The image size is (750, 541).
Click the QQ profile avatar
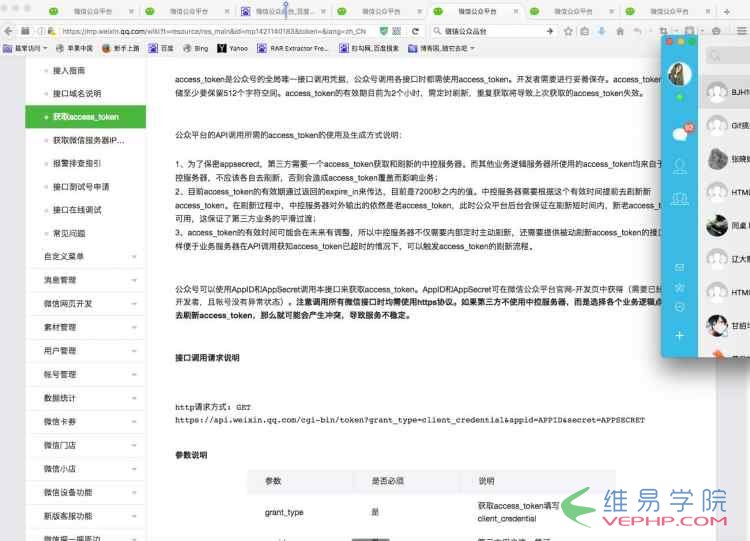pyautogui.click(x=679, y=74)
